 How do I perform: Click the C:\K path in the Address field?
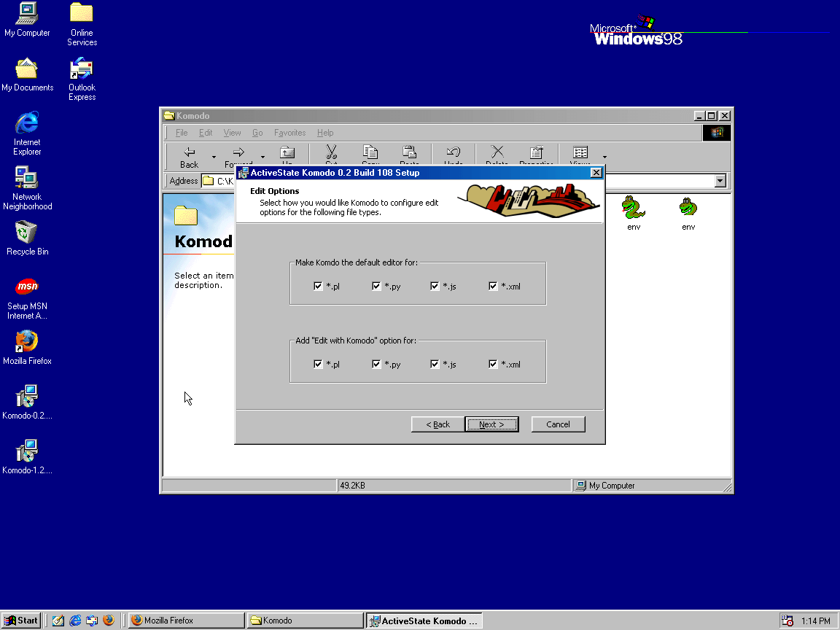(225, 181)
